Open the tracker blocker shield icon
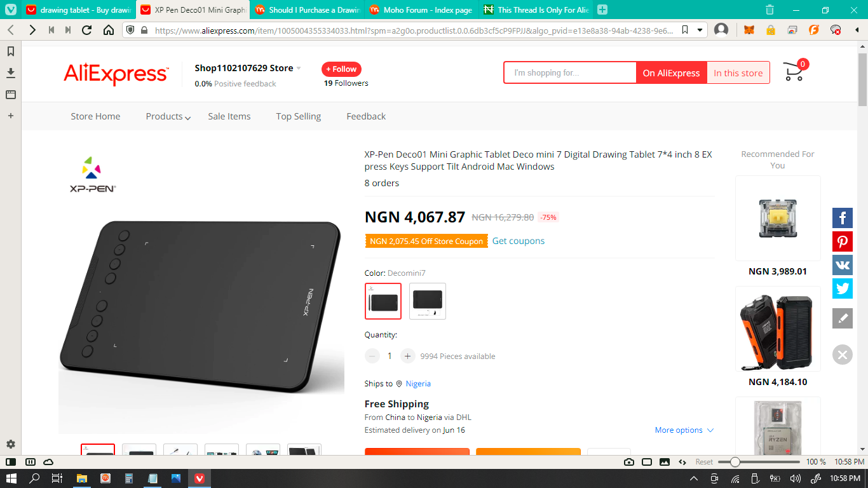The width and height of the screenshot is (868, 488). 130,30
